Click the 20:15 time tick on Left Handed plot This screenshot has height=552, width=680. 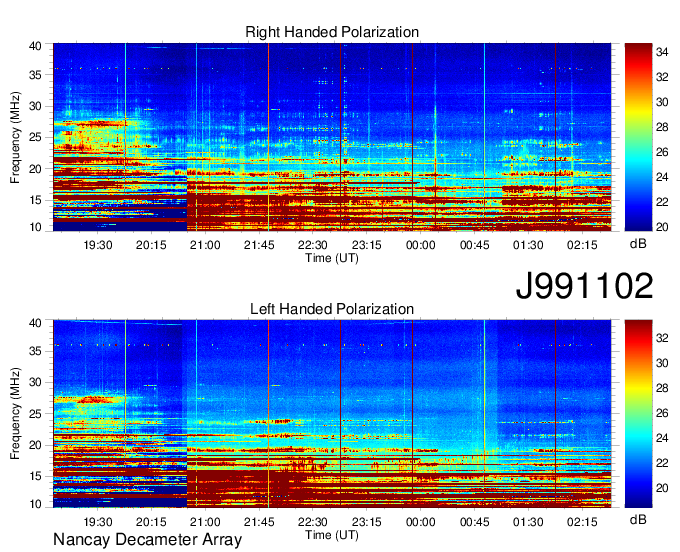point(151,522)
